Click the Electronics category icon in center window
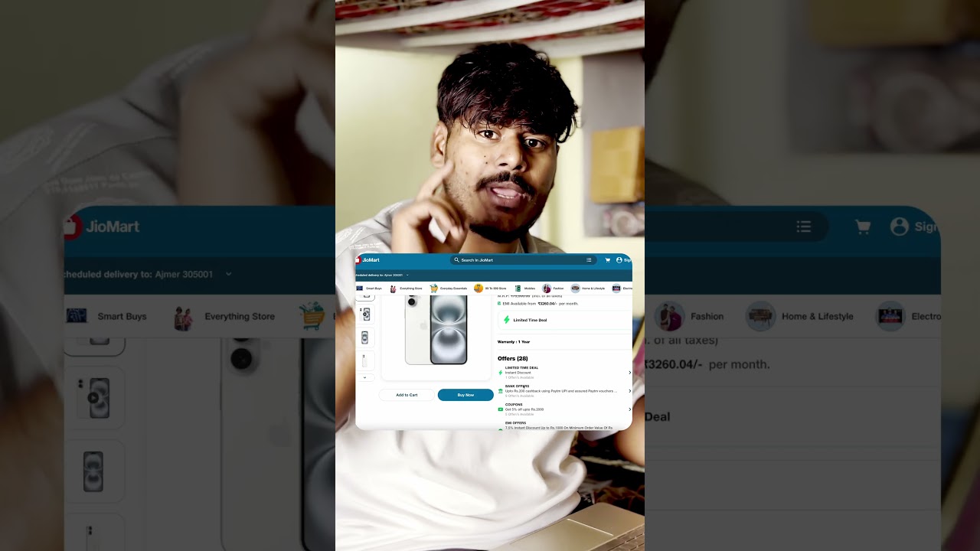Viewport: 980px width, 551px height. click(616, 289)
